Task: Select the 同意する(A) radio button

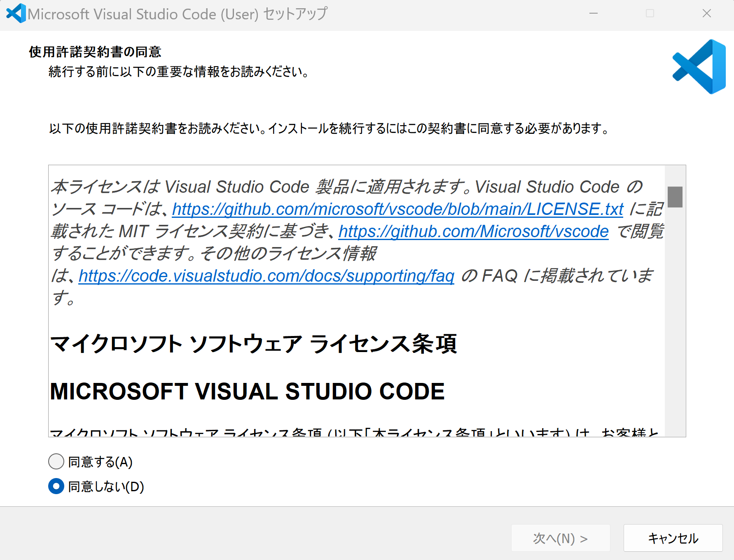Action: 56,462
